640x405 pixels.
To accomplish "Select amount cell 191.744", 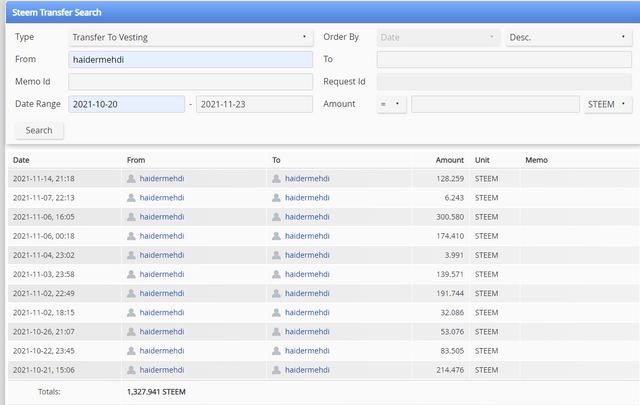I will tap(450, 293).
